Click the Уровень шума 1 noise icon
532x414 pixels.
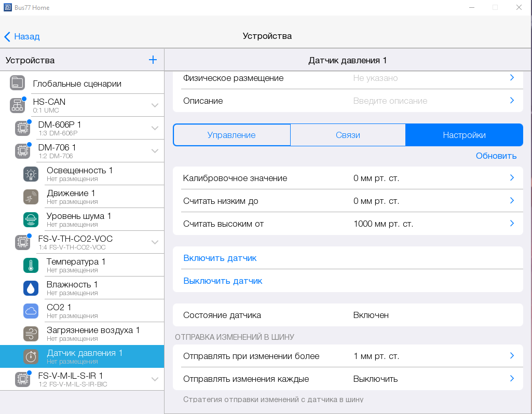(x=31, y=220)
